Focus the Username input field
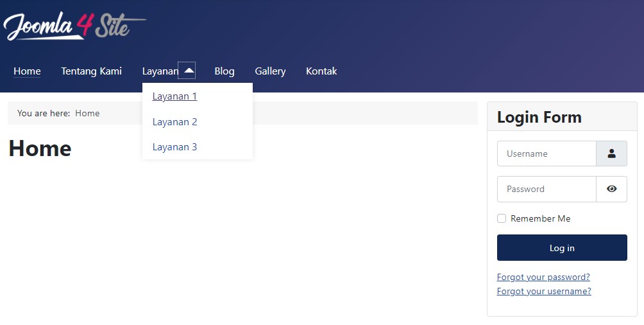Image resolution: width=644 pixels, height=325 pixels. 547,154
